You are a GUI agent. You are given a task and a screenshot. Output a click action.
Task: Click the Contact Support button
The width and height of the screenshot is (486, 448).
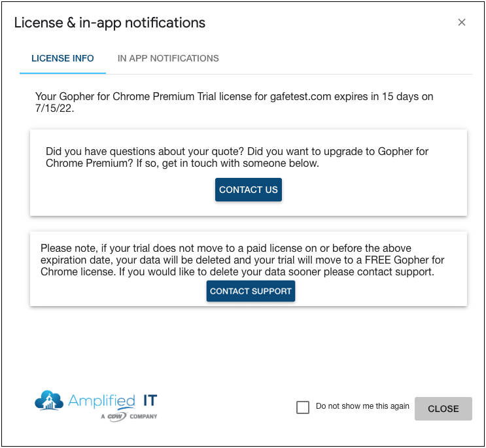[251, 291]
